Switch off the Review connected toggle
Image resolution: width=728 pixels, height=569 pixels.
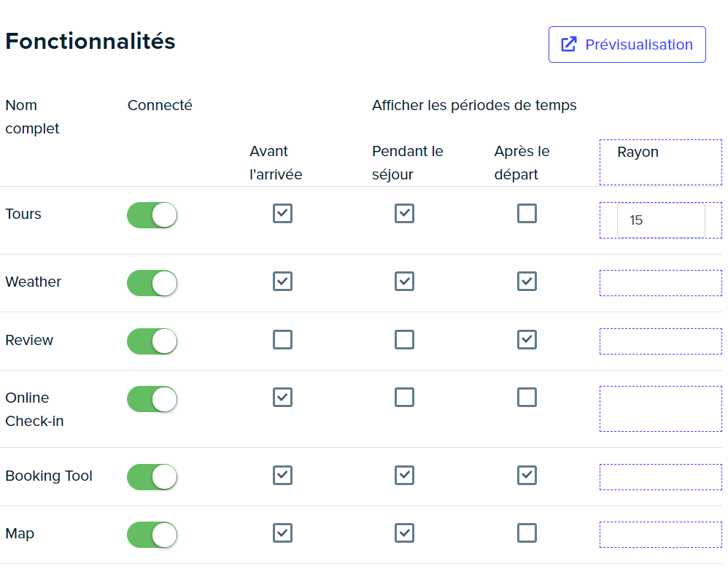[152, 341]
